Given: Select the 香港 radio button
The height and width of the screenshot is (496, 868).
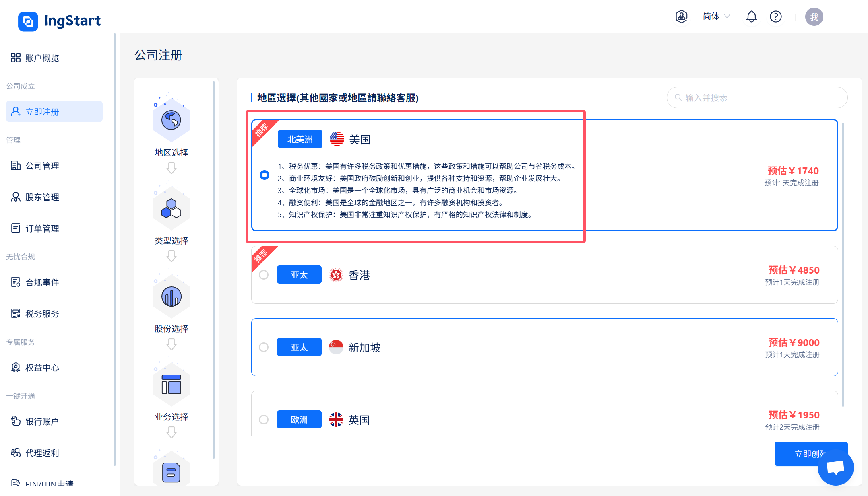Looking at the screenshot, I should coord(264,275).
